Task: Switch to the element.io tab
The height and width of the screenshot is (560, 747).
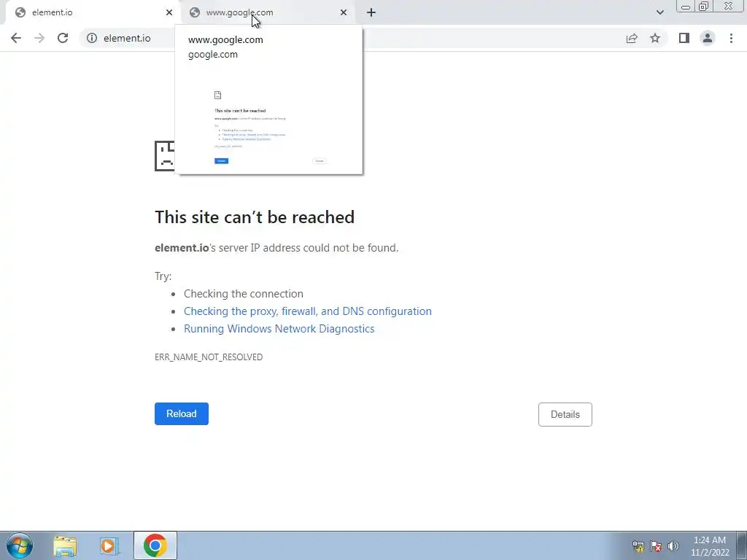Action: (90, 12)
